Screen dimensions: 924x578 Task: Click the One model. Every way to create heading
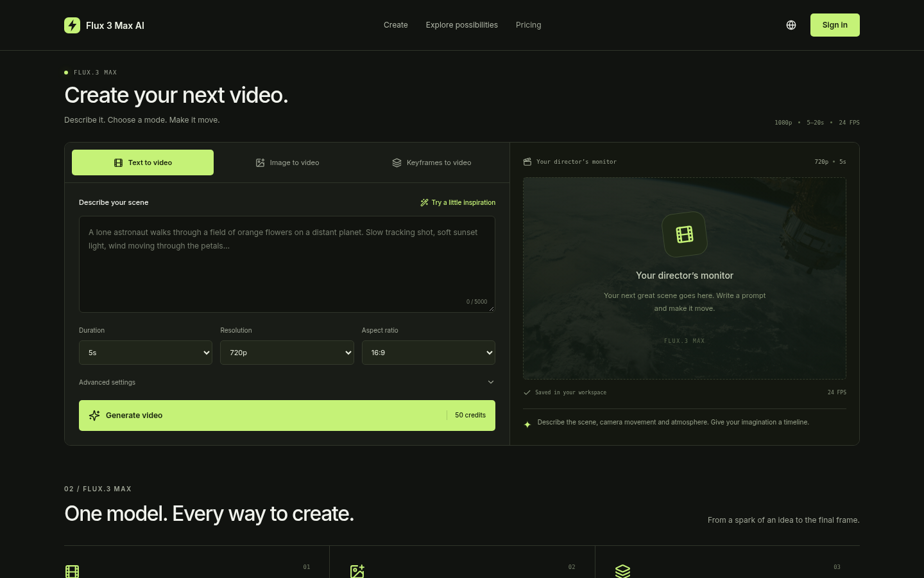pyautogui.click(x=209, y=514)
